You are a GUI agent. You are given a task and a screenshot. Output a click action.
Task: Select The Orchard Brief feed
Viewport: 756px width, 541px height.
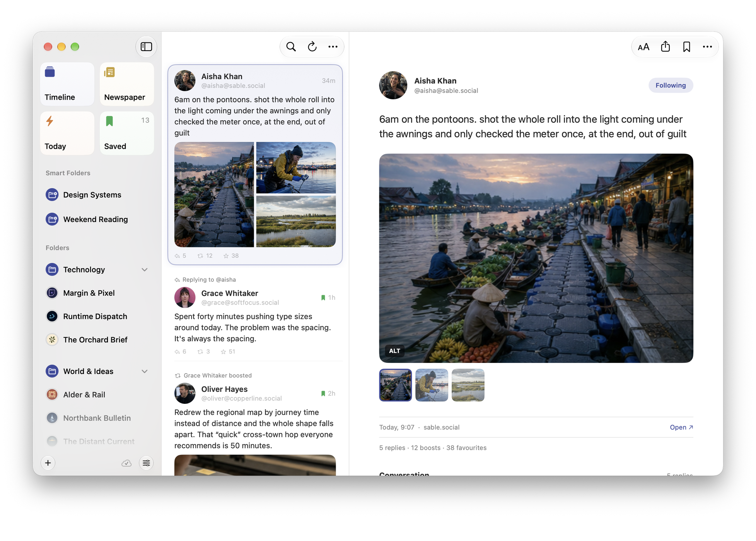point(97,340)
